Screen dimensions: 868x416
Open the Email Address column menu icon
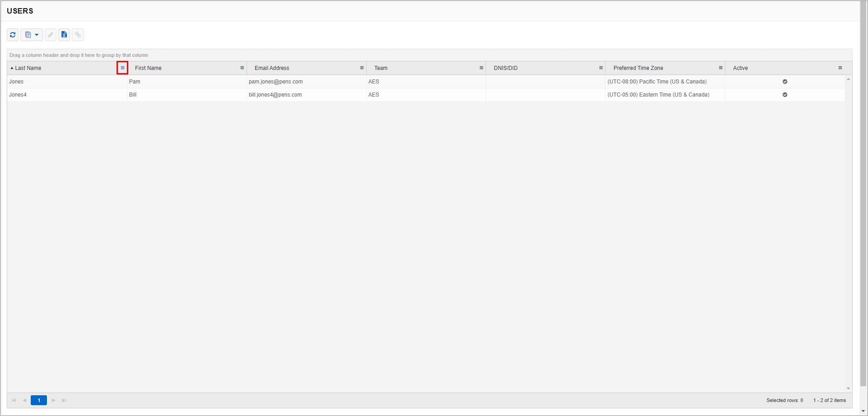tap(361, 68)
